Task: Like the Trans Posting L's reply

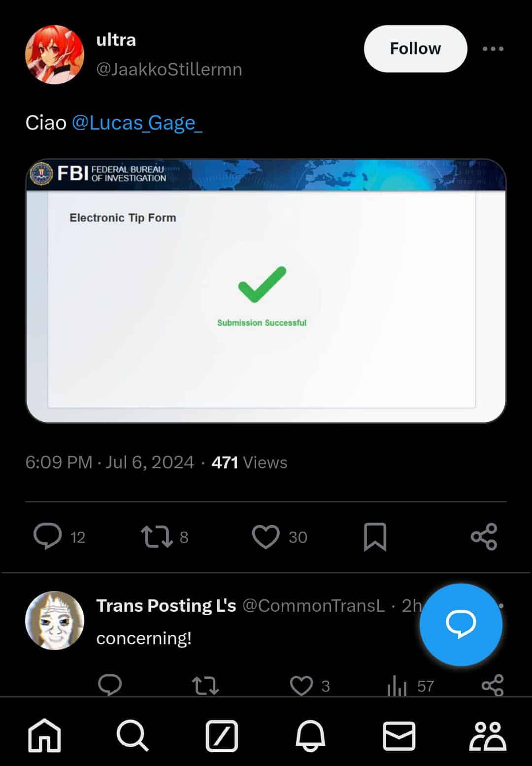Action: click(301, 686)
